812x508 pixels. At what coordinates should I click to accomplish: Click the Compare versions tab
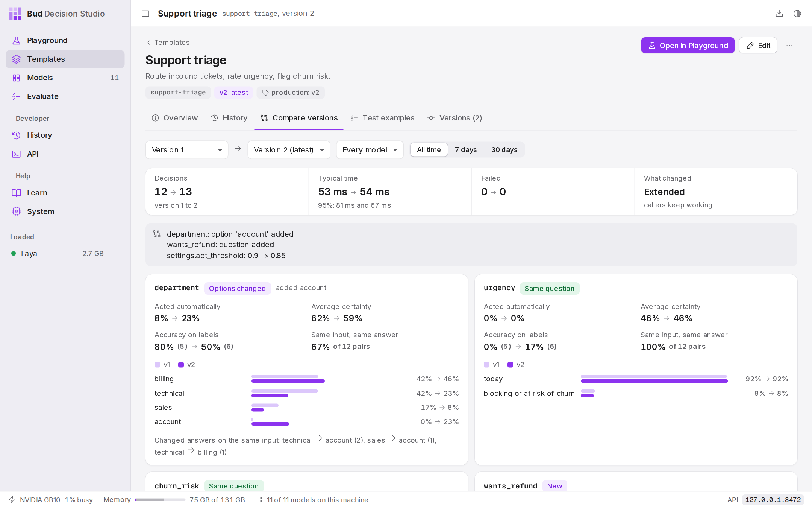(x=299, y=118)
